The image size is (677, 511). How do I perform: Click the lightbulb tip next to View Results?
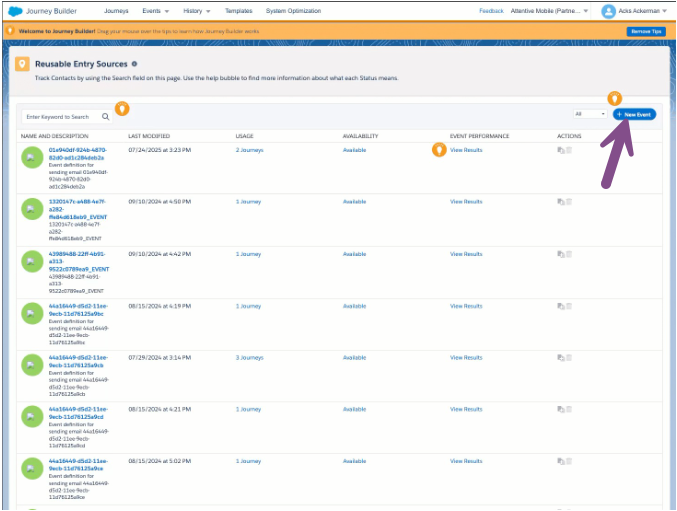click(x=438, y=150)
